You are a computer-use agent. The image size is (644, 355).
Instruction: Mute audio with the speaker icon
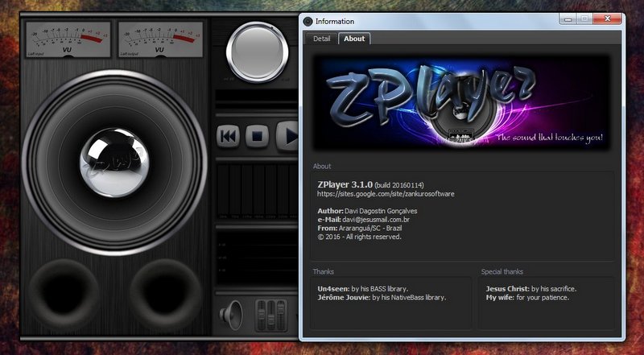232,315
